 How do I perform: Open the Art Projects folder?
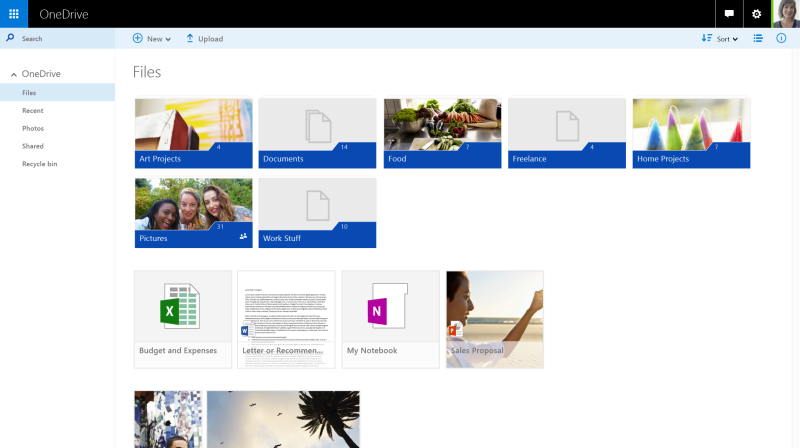[x=193, y=132]
